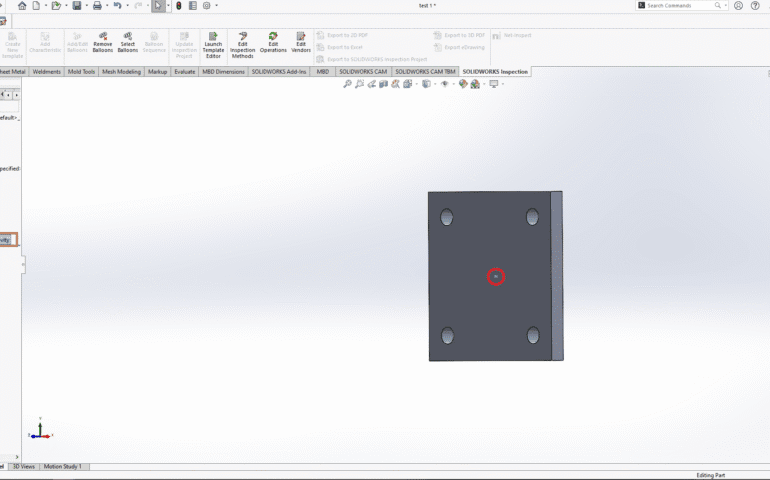The image size is (770, 480).
Task: Switch to the MBD tab
Action: [323, 72]
